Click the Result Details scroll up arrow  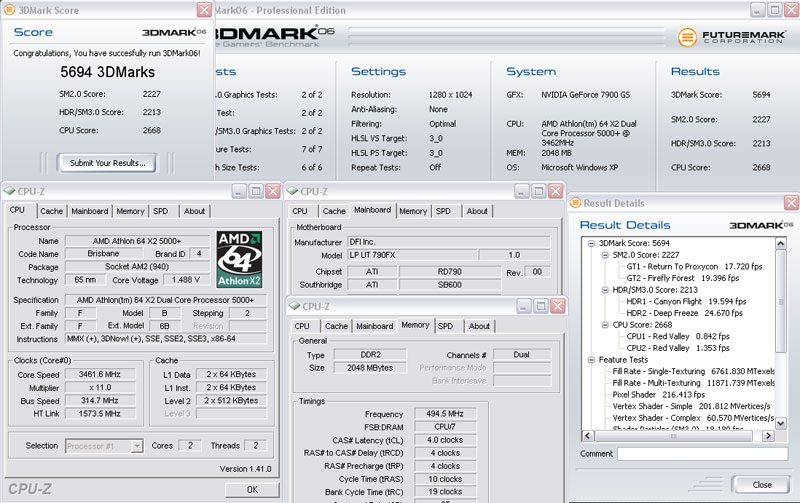coord(781,244)
